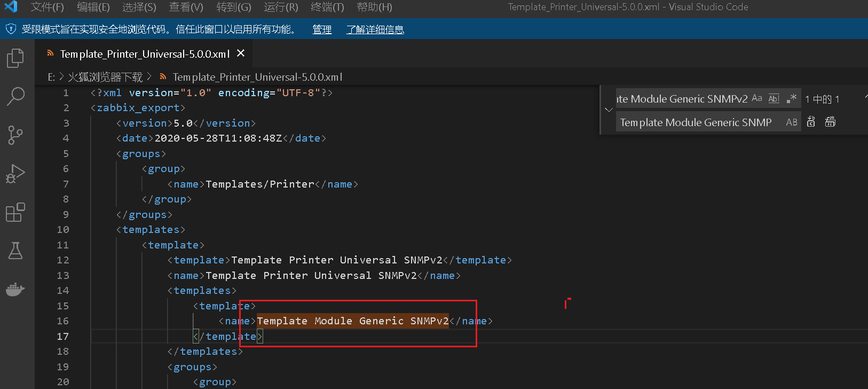Open the 火狐浏览器下载 folder breadcrumb
Screen dimensions: 868x389
[x=105, y=77]
